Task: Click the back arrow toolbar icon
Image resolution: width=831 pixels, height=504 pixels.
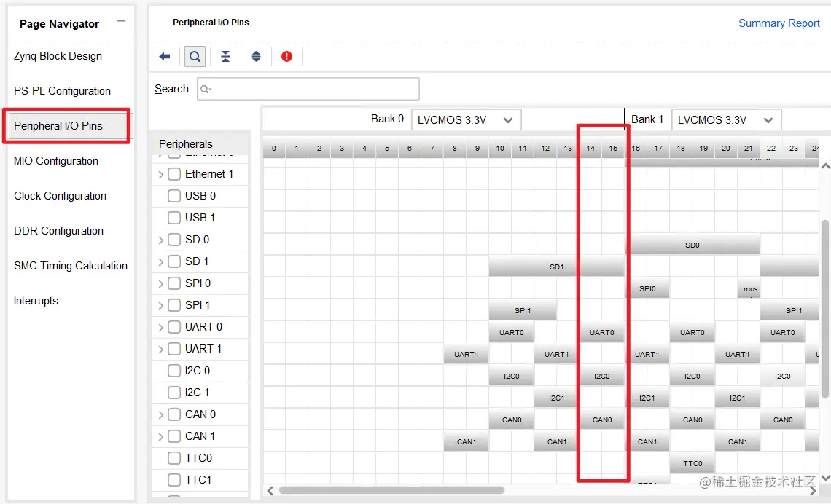Action: (165, 57)
